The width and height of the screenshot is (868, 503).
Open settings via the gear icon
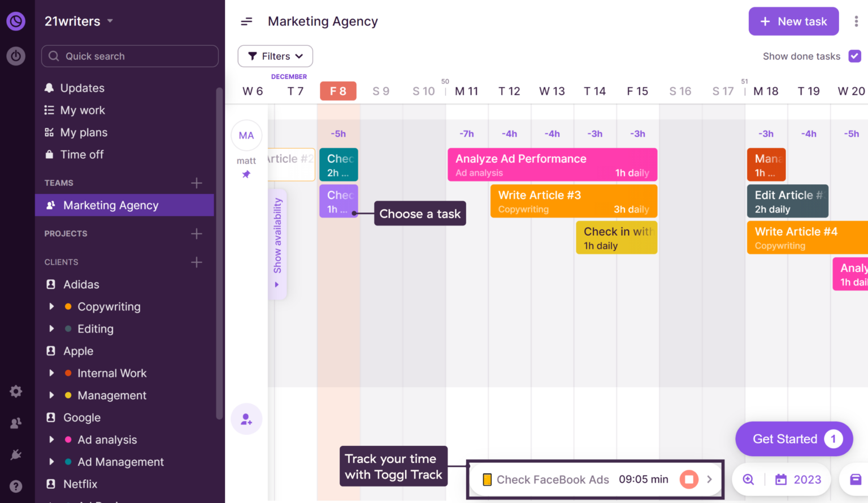[16, 391]
